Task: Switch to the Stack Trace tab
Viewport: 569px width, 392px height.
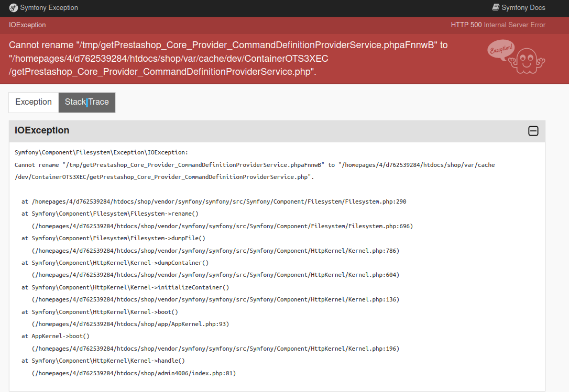Action: pyautogui.click(x=87, y=102)
